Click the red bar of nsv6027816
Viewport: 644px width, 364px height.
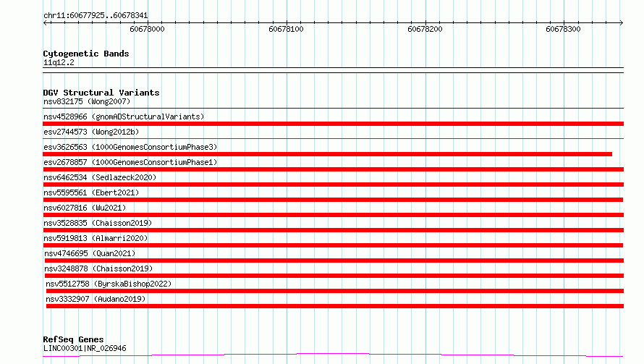coord(334,215)
